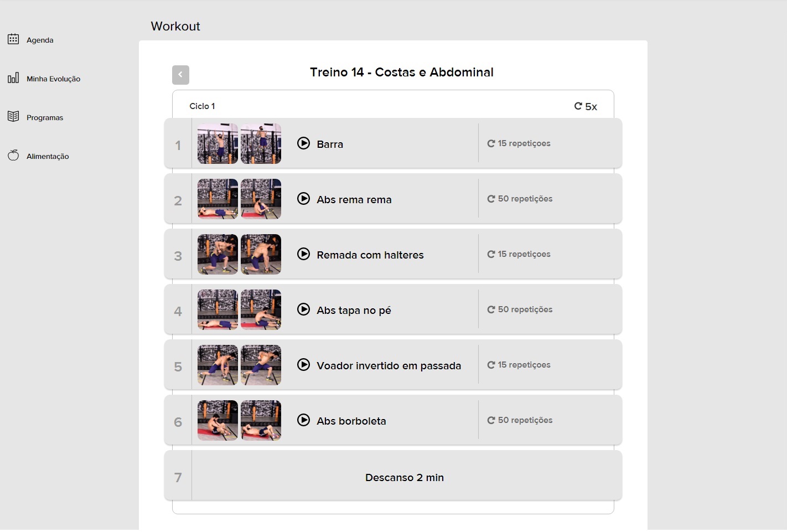The image size is (787, 532).
Task: Play the Abs rema rema video
Action: pos(303,199)
